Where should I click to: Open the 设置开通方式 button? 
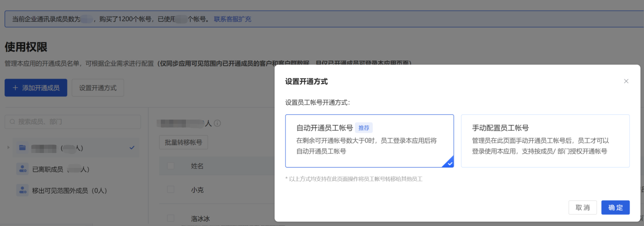98,88
